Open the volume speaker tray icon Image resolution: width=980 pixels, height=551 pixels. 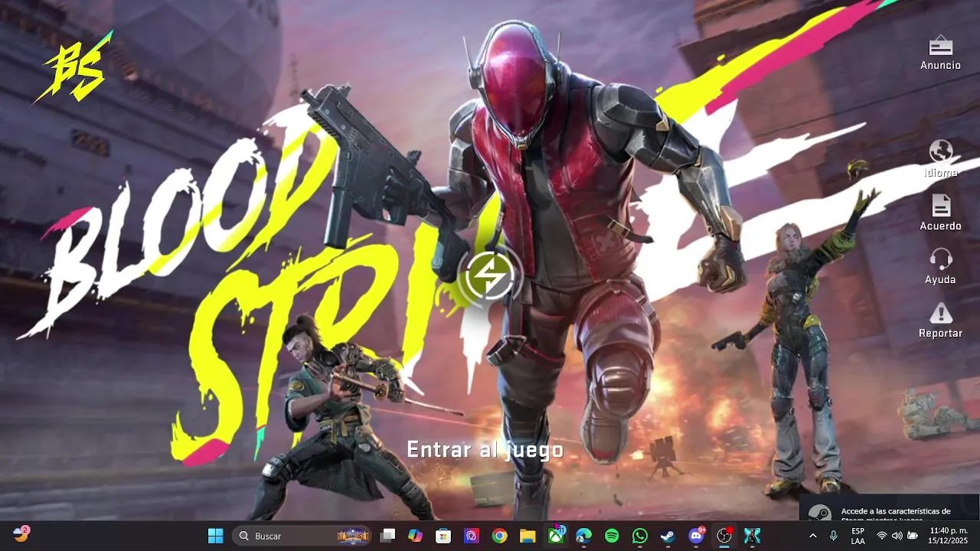pyautogui.click(x=897, y=536)
